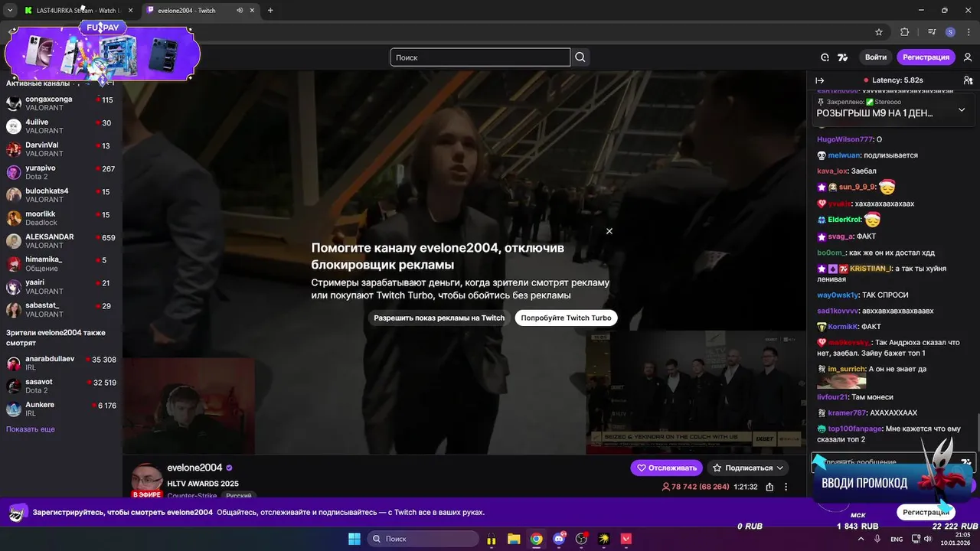Open the browser extensions puzzle icon

point(905,32)
